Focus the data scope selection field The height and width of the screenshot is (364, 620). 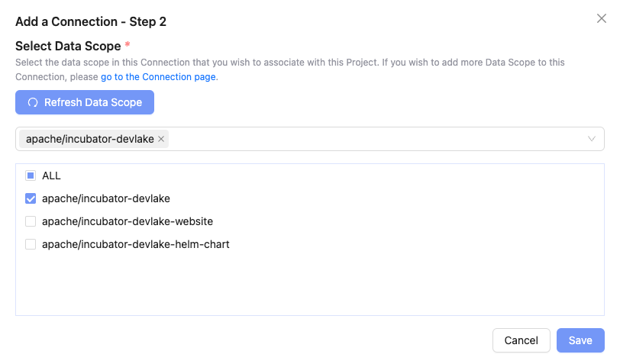(374, 139)
